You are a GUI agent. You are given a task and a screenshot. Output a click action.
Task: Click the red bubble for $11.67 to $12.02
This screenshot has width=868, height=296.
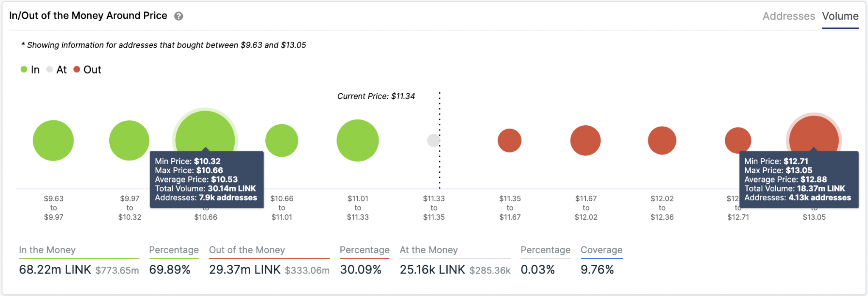(585, 141)
